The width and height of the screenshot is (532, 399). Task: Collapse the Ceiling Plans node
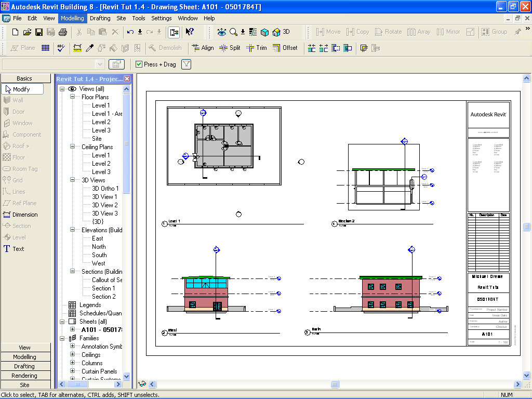tap(72, 147)
